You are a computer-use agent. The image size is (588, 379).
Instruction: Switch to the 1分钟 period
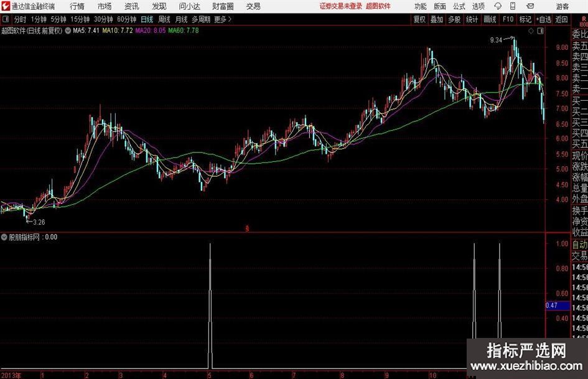click(39, 19)
